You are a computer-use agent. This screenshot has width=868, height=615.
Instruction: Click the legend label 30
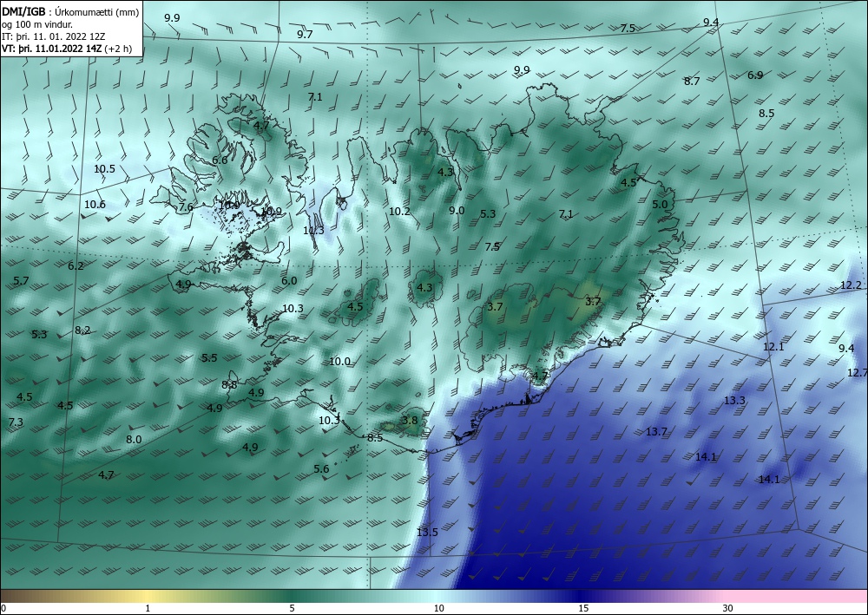(728, 609)
